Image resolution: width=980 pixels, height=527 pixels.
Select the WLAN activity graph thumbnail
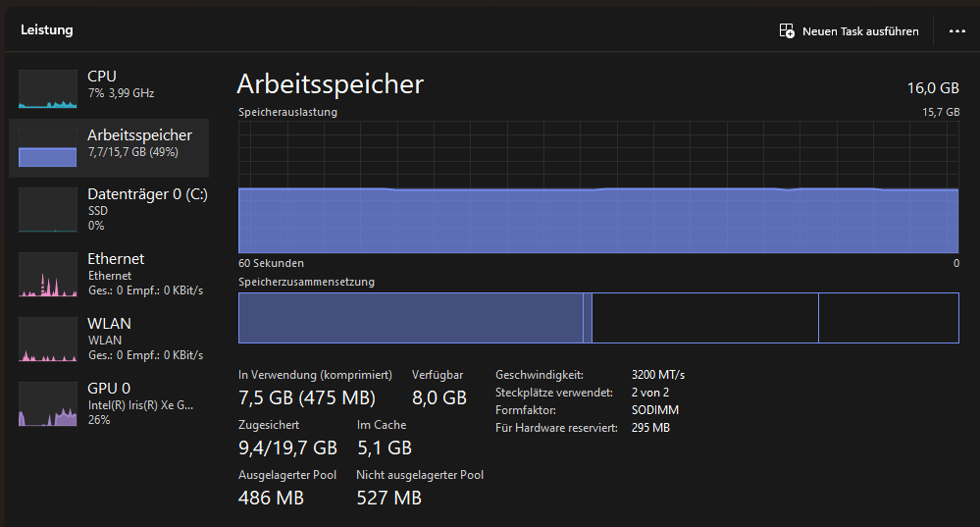point(47,339)
